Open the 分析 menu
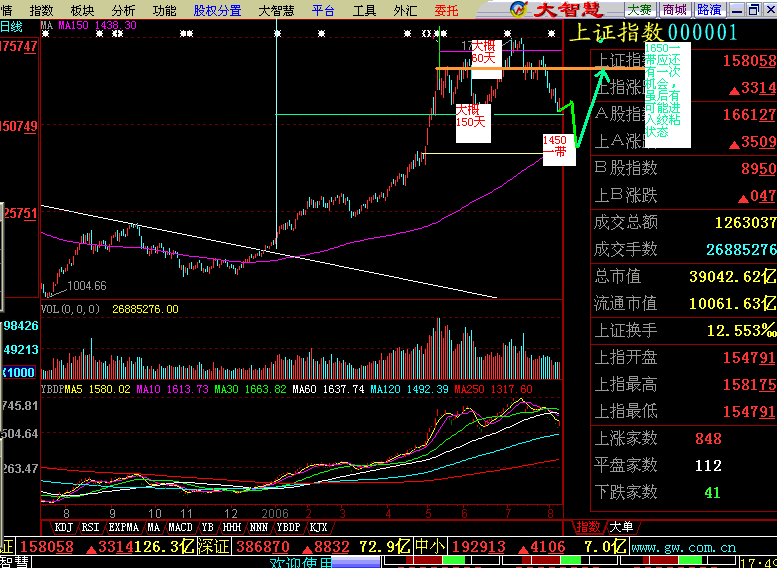This screenshot has width=777, height=568. [x=123, y=10]
